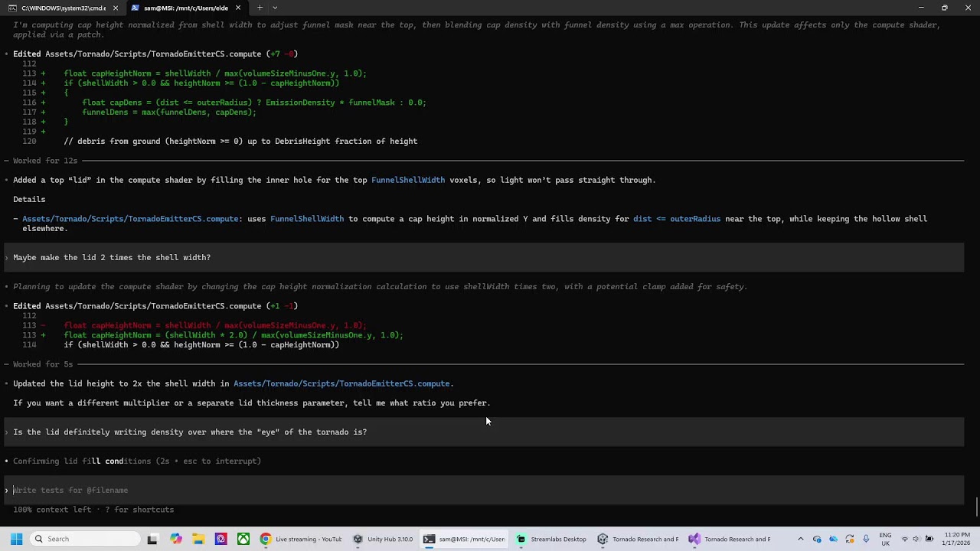Click the prompt input field 'Write tests for @filename'

click(484, 490)
